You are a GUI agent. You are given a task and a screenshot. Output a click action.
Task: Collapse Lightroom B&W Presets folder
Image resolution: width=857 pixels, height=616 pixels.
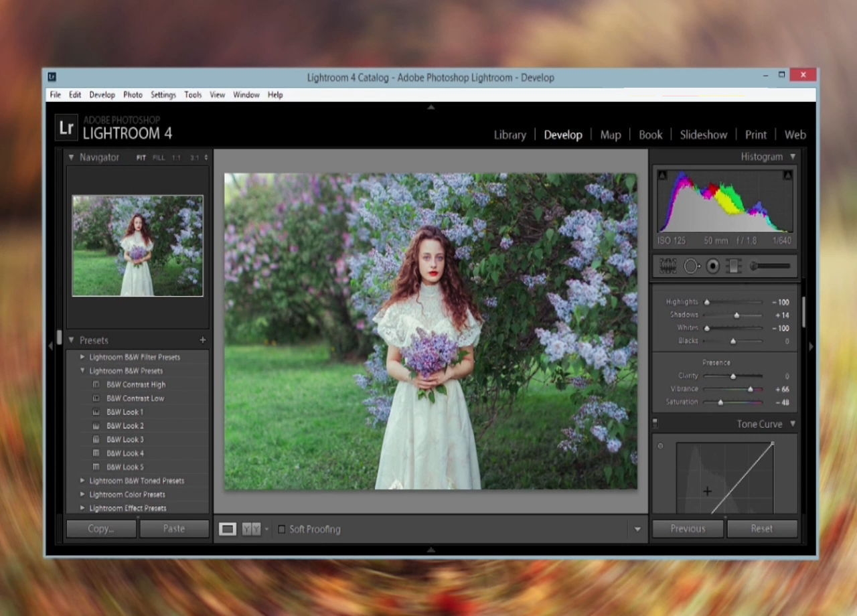(82, 371)
